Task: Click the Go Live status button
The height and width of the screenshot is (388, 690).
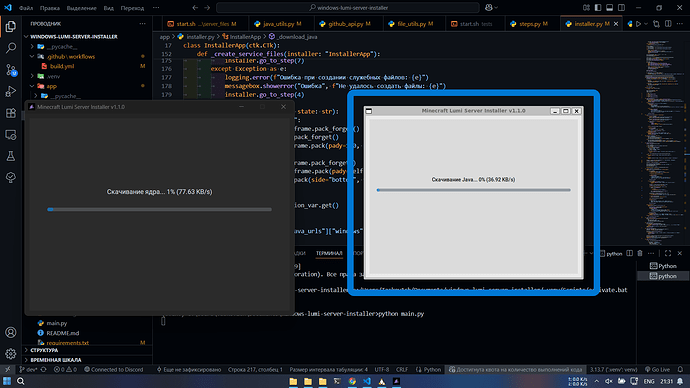Action: pos(657,370)
